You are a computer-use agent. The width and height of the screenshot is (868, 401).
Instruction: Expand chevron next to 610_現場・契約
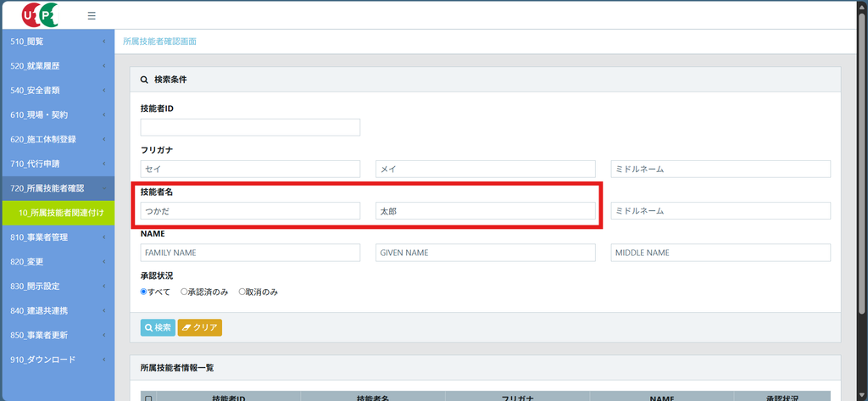[104, 114]
